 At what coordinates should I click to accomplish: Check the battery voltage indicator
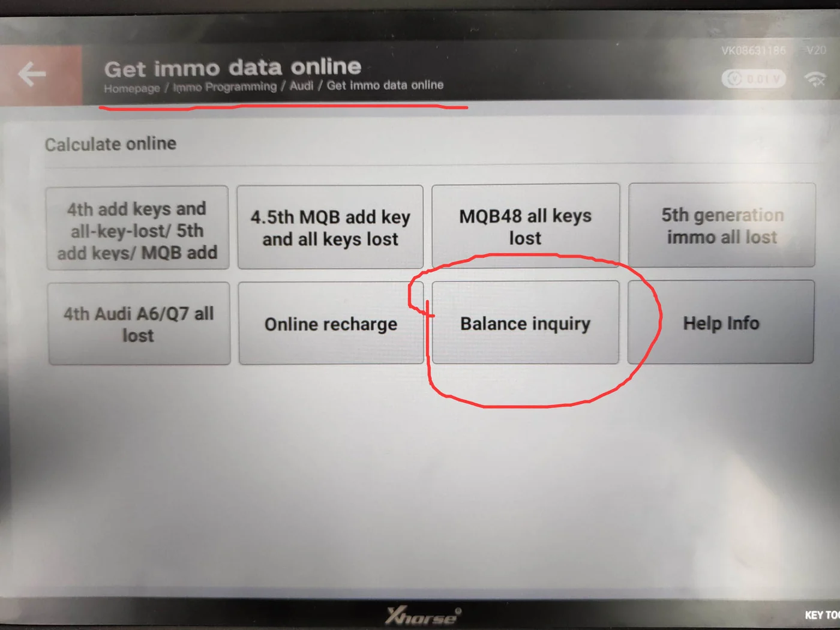(x=754, y=79)
